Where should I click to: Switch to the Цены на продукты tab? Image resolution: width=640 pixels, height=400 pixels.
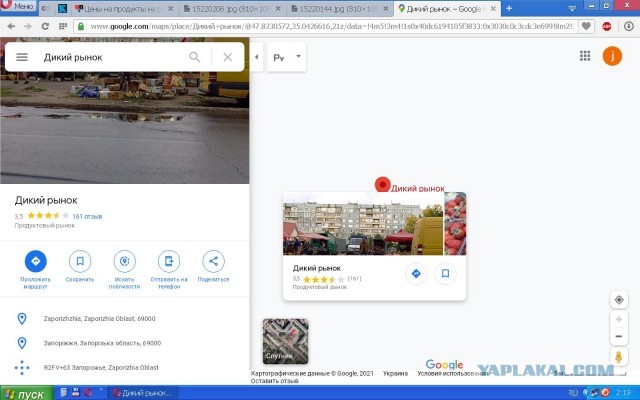tap(124, 9)
